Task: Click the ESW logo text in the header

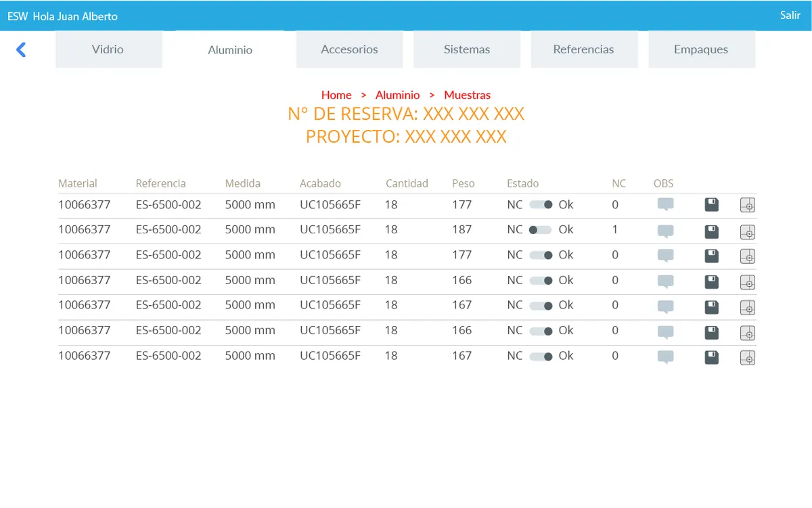Action: click(18, 16)
